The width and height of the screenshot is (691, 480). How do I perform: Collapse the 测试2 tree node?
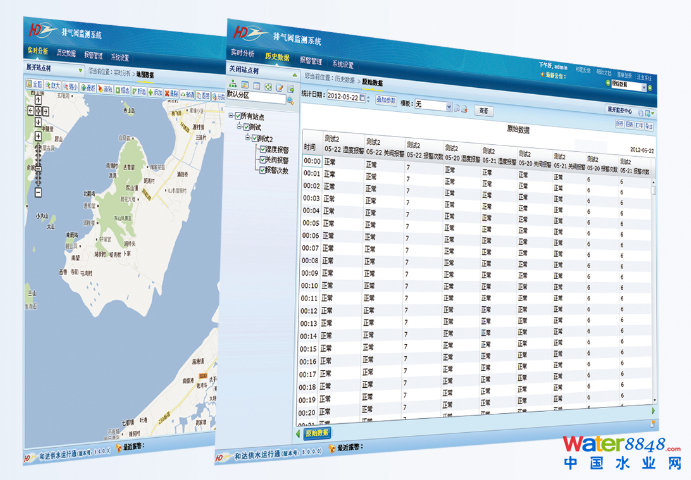click(x=248, y=137)
